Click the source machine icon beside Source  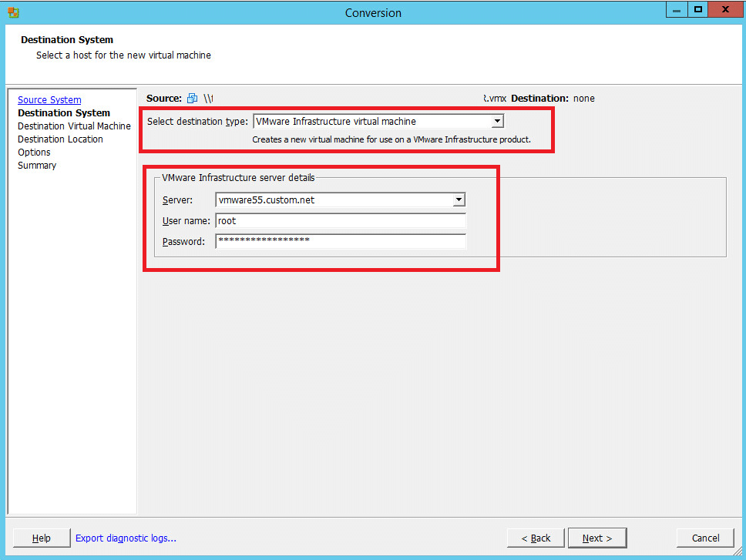pyautogui.click(x=192, y=99)
